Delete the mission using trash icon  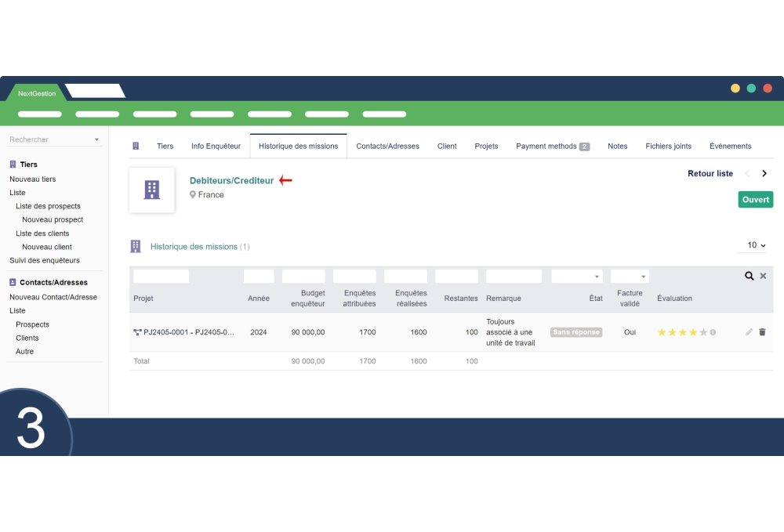pyautogui.click(x=762, y=332)
